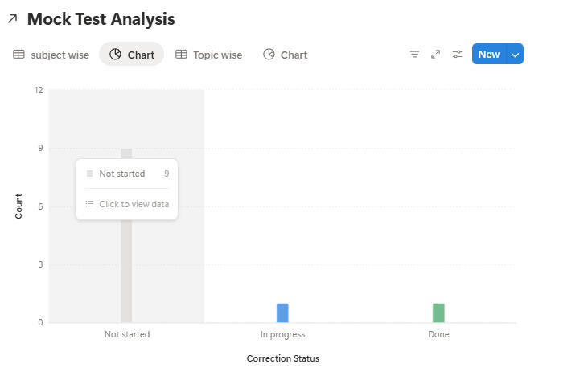Click the Correction Status axis title
The width and height of the screenshot is (588, 376).
click(x=282, y=358)
